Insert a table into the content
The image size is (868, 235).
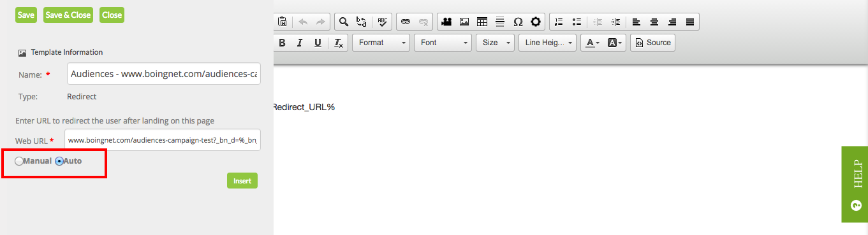point(482,22)
